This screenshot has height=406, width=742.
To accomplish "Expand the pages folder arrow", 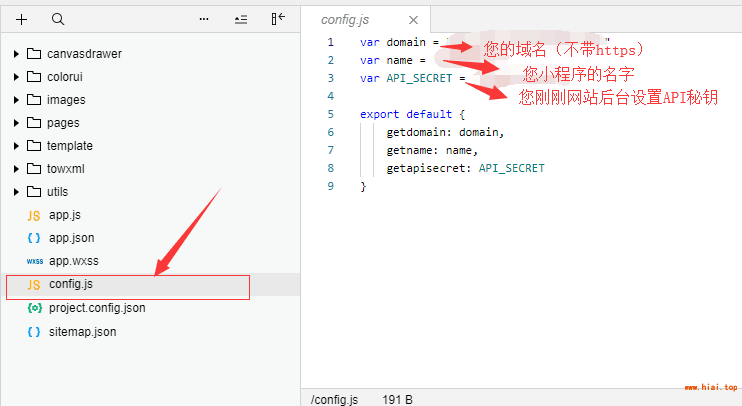I will click(x=16, y=123).
